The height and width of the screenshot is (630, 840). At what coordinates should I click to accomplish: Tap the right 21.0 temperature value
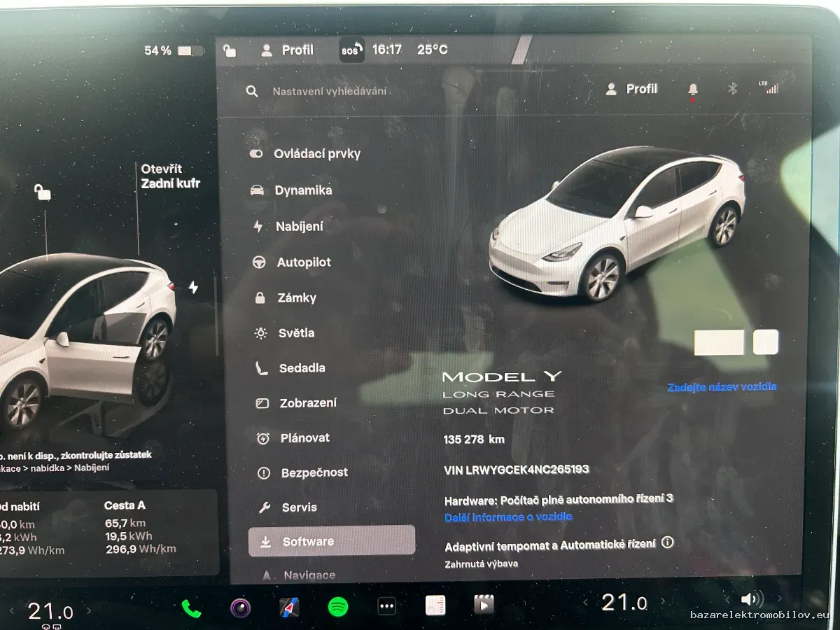624,602
